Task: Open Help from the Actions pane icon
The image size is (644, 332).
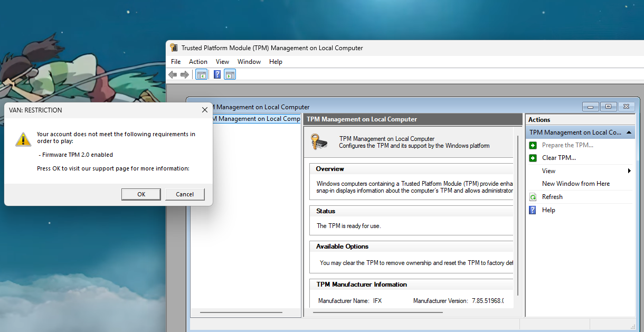Action: pyautogui.click(x=532, y=210)
